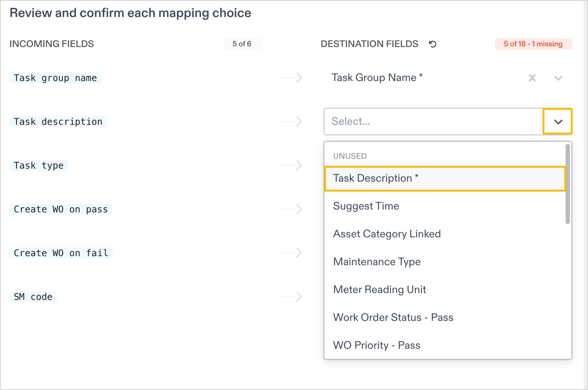Click the DESTINATION FIELDS heading
588x390 pixels.
coord(370,44)
